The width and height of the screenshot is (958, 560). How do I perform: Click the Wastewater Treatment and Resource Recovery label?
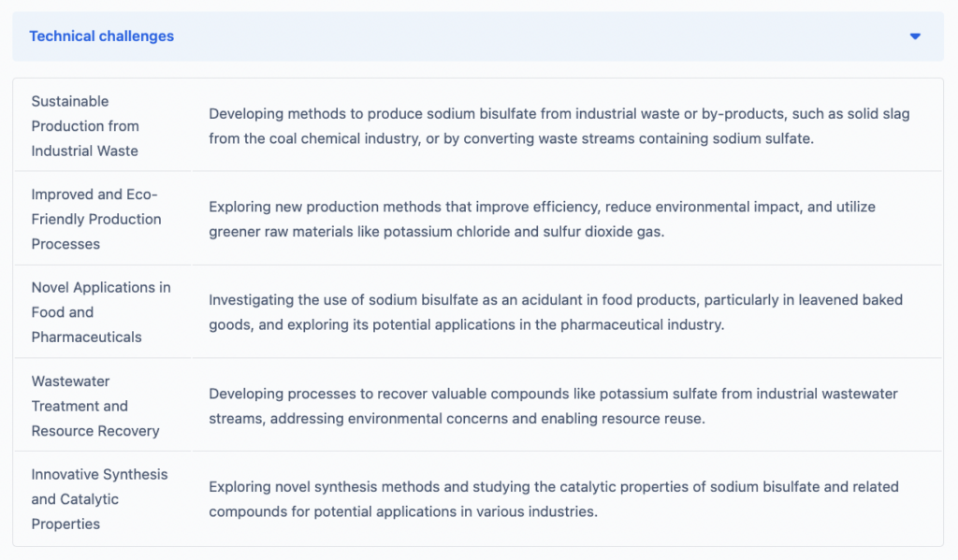(95, 406)
